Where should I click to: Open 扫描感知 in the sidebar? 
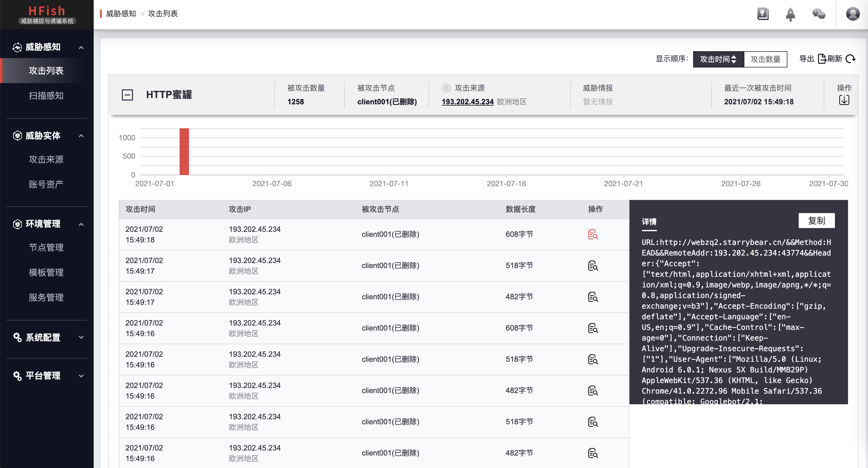46,96
